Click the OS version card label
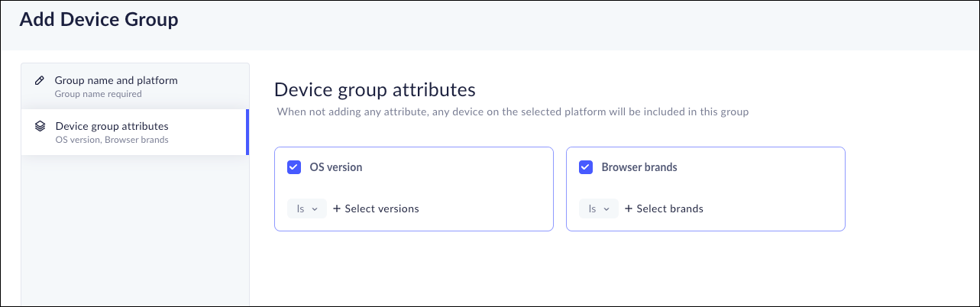 (335, 167)
